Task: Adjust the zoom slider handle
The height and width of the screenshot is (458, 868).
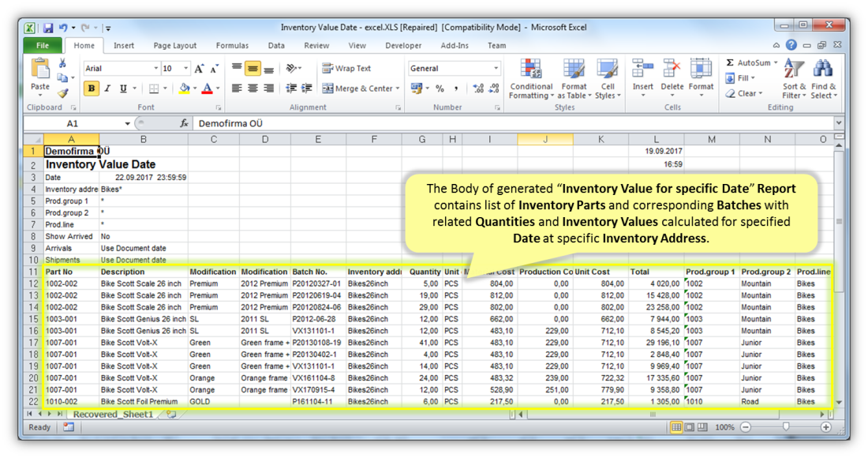Action: click(786, 427)
